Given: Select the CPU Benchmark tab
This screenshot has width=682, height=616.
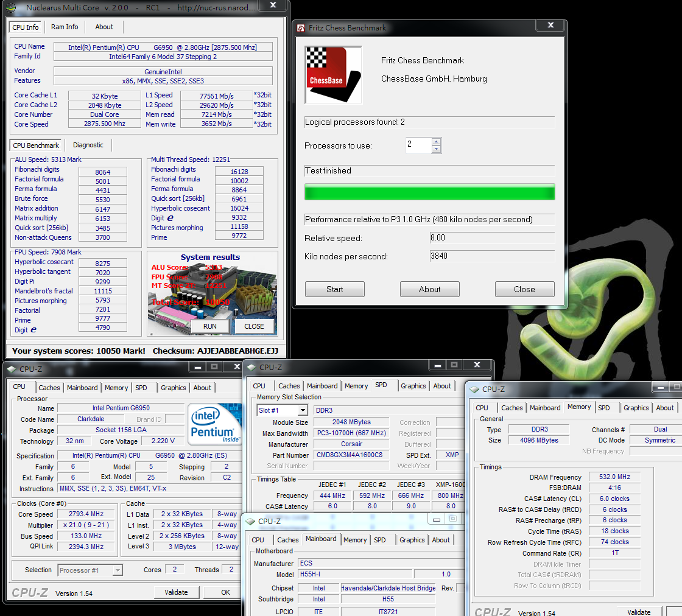Looking at the screenshot, I should pyautogui.click(x=37, y=145).
